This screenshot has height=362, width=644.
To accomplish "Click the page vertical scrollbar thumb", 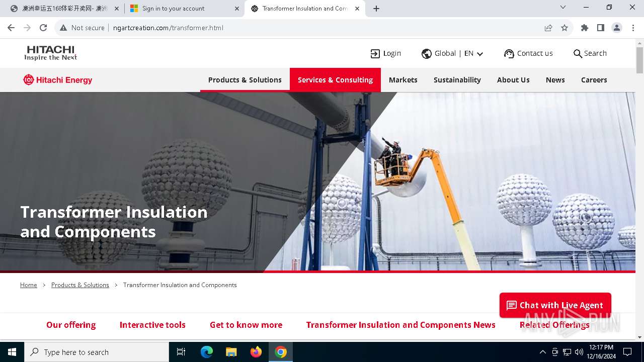I will point(639,60).
